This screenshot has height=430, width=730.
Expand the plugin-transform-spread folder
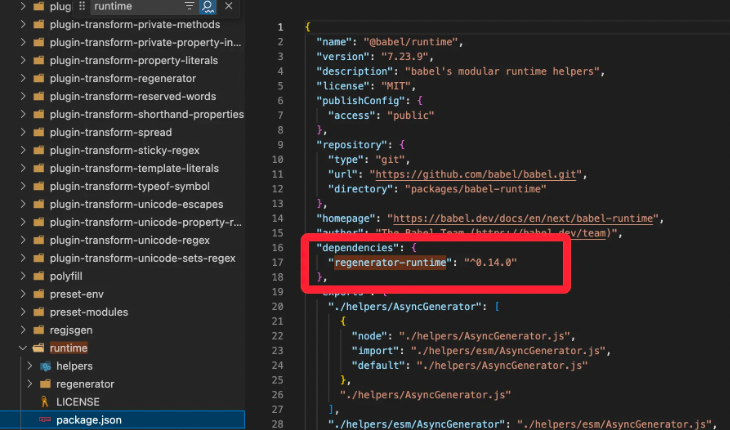pos(23,132)
